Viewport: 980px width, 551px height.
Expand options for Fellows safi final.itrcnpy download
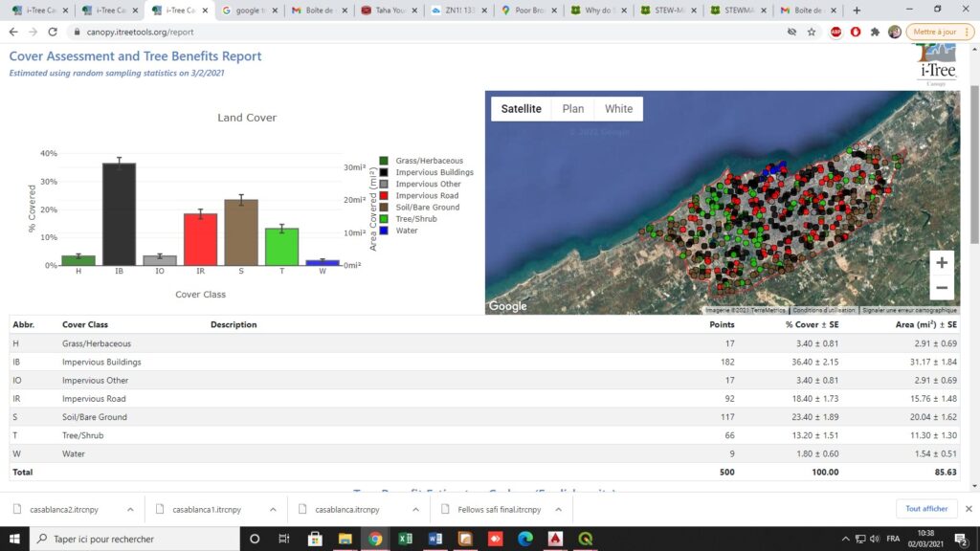click(x=558, y=509)
